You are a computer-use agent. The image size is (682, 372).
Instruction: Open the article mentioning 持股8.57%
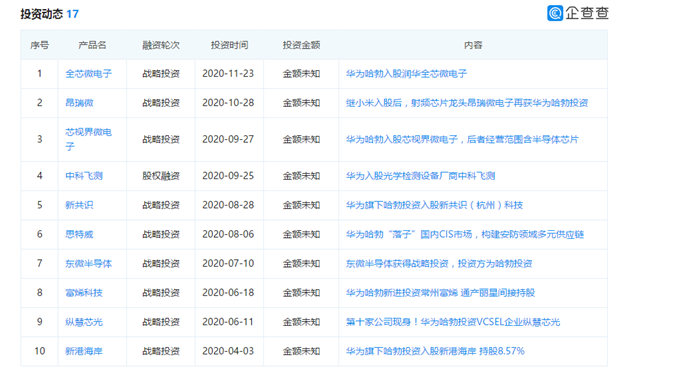coord(435,351)
